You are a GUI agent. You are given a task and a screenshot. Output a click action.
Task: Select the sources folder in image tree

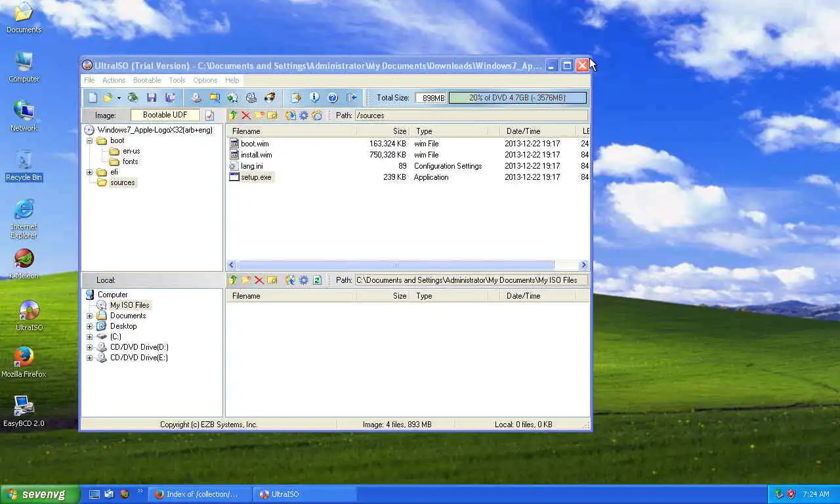(x=122, y=182)
